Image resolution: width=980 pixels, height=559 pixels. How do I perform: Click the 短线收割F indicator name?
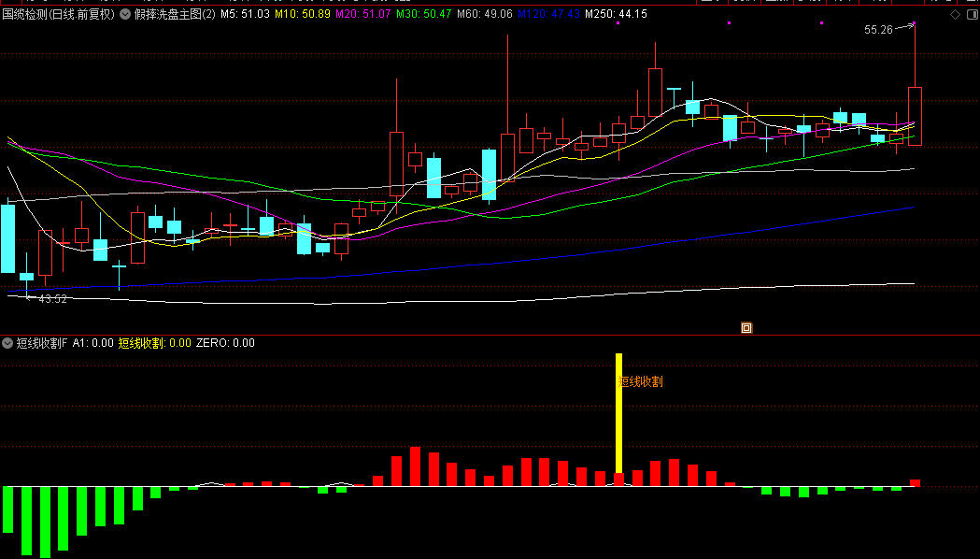click(41, 343)
